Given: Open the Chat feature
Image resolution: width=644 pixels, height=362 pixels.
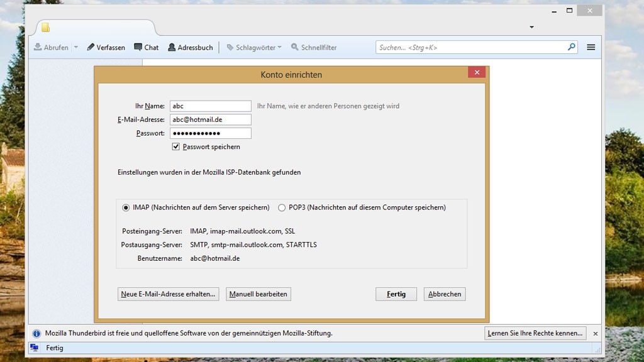Looking at the screenshot, I should pos(146,47).
